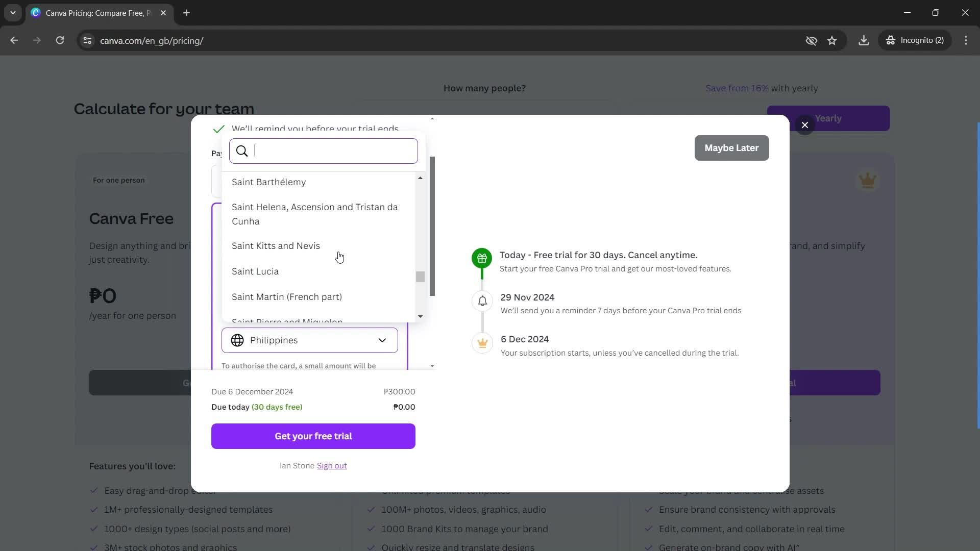This screenshot has width=980, height=551.
Task: Open the tab search dropdown arrow
Action: 13,13
